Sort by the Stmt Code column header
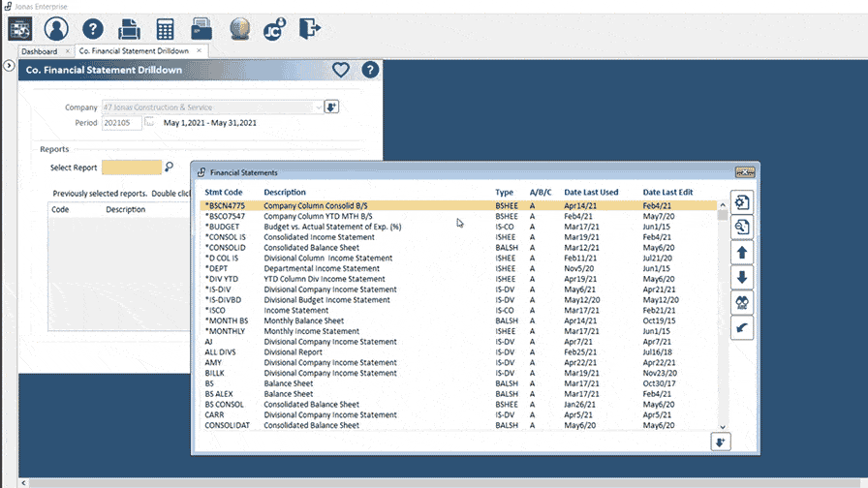 point(224,192)
